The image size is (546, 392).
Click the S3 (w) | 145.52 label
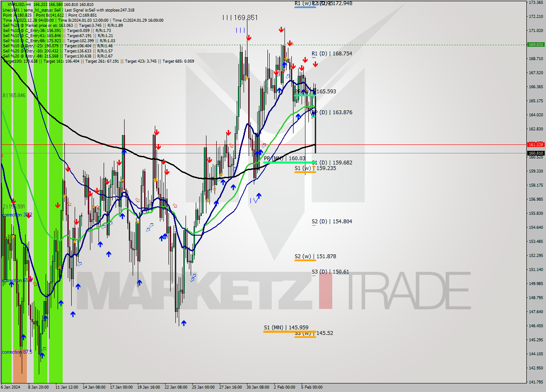pyautogui.click(x=314, y=333)
